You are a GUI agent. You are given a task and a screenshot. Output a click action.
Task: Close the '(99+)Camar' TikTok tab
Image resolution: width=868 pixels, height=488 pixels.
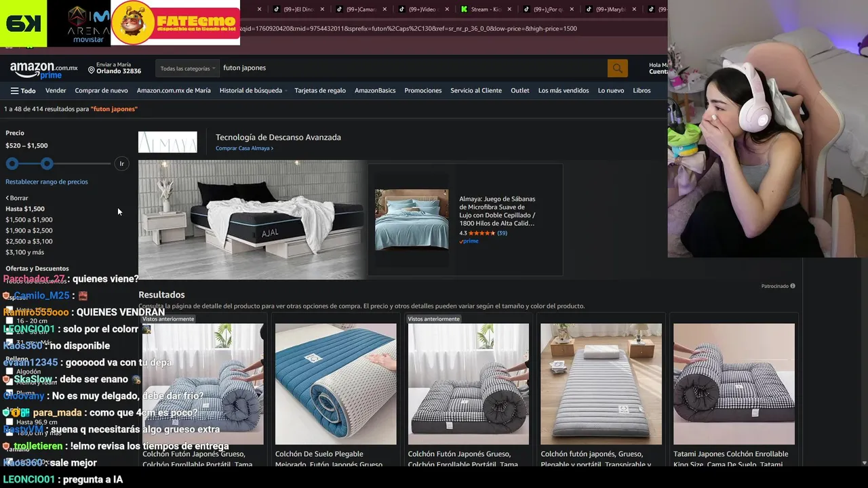[384, 9]
